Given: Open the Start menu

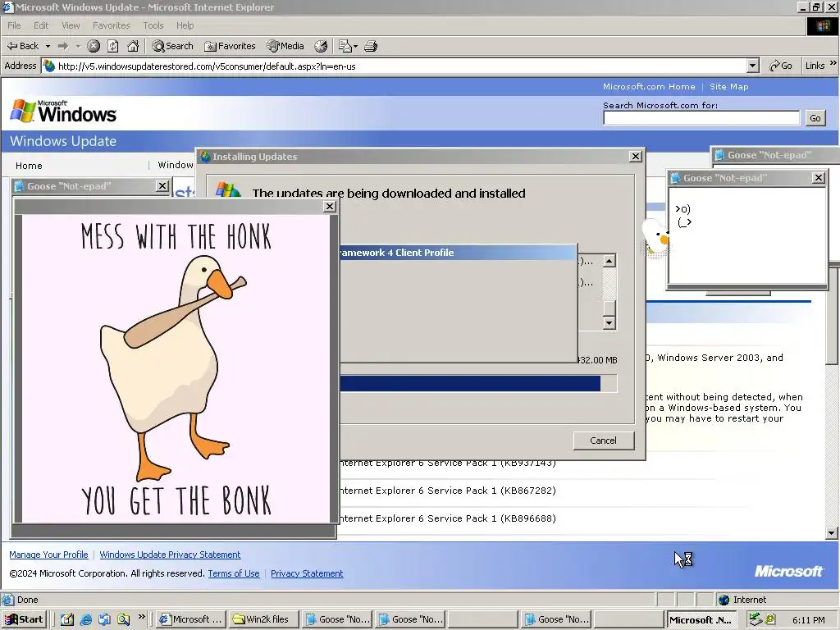Looking at the screenshot, I should (x=24, y=619).
